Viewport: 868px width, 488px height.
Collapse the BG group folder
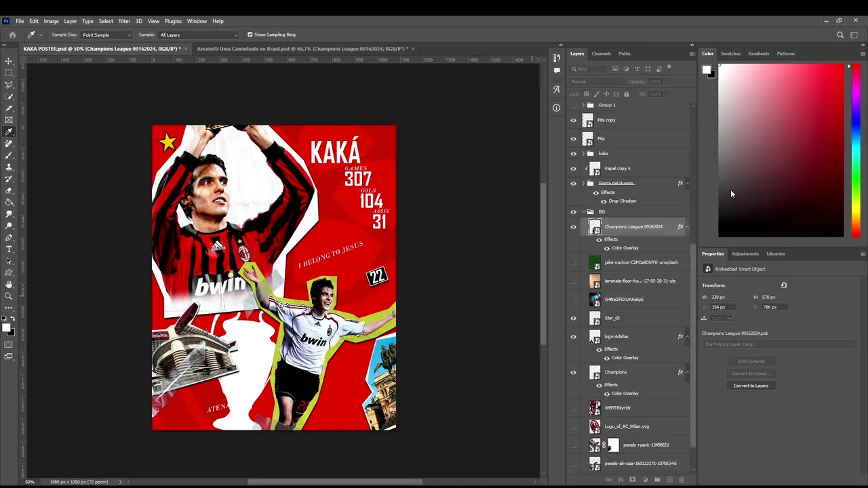583,212
